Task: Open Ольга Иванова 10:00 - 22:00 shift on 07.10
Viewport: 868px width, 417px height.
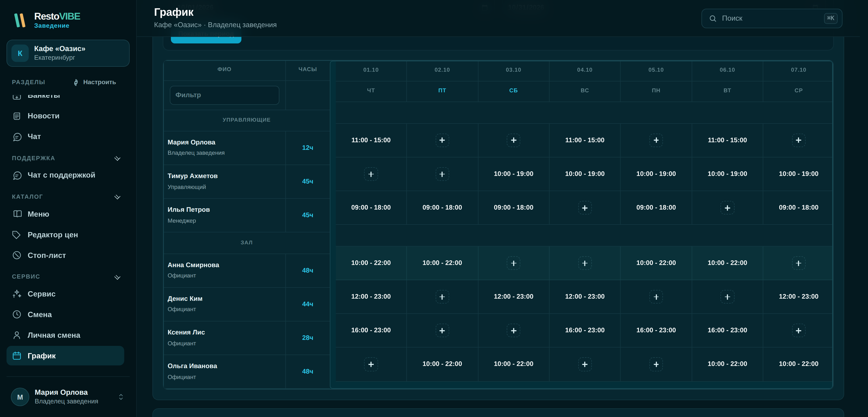Action: coord(799,364)
